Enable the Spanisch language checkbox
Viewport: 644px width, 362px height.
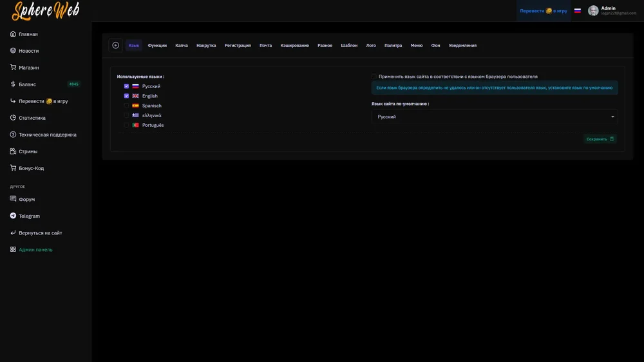pos(127,106)
